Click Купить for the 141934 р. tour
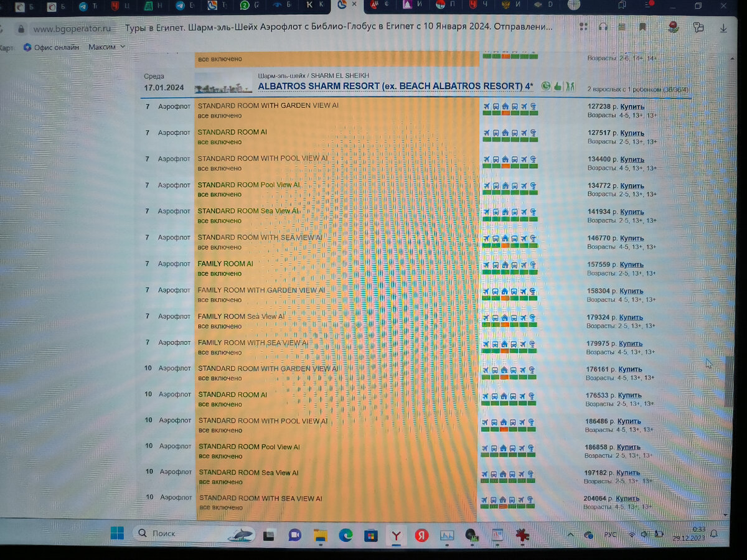747x560 pixels. (632, 212)
